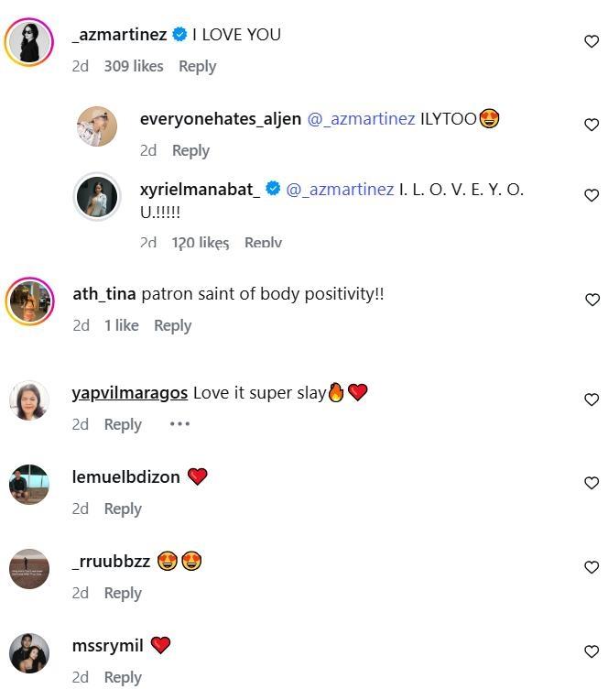Viewport: 608px width, 700px height.
Task: Open the @_azmartinez mention in xyrielmanabat_'s reply
Action: [340, 190]
